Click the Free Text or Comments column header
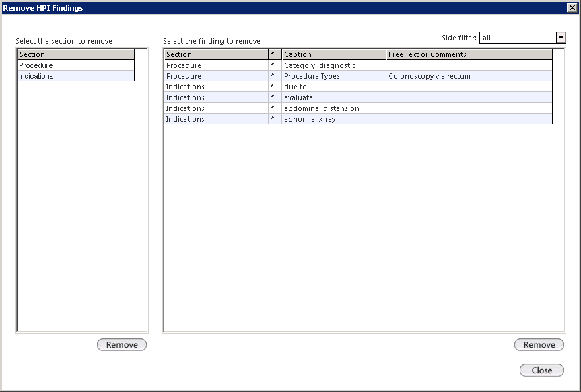 pos(469,54)
